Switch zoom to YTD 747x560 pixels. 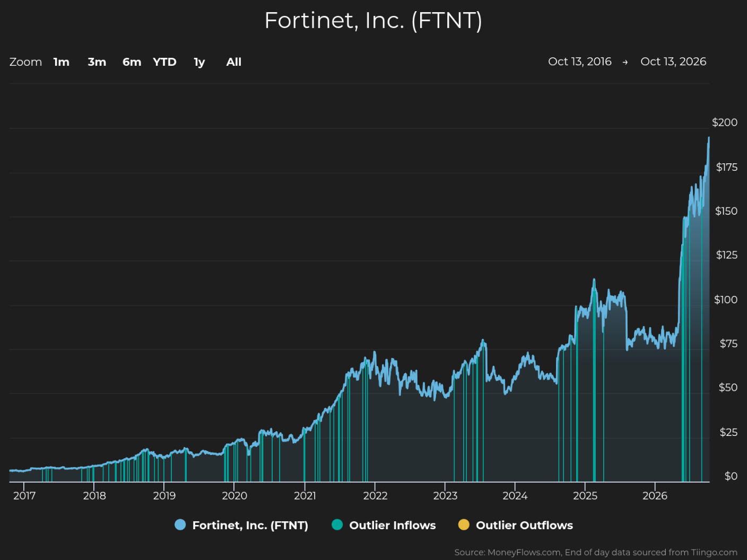(164, 62)
